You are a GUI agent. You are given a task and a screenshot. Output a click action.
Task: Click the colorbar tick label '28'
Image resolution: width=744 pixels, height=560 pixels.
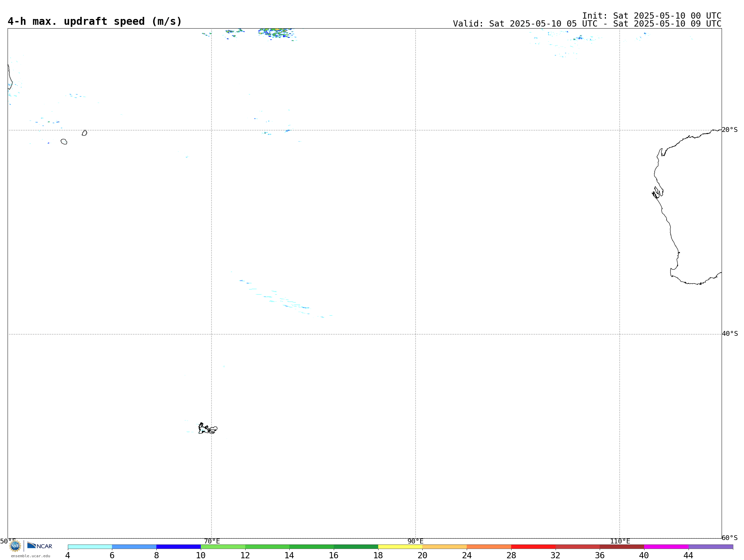click(511, 556)
